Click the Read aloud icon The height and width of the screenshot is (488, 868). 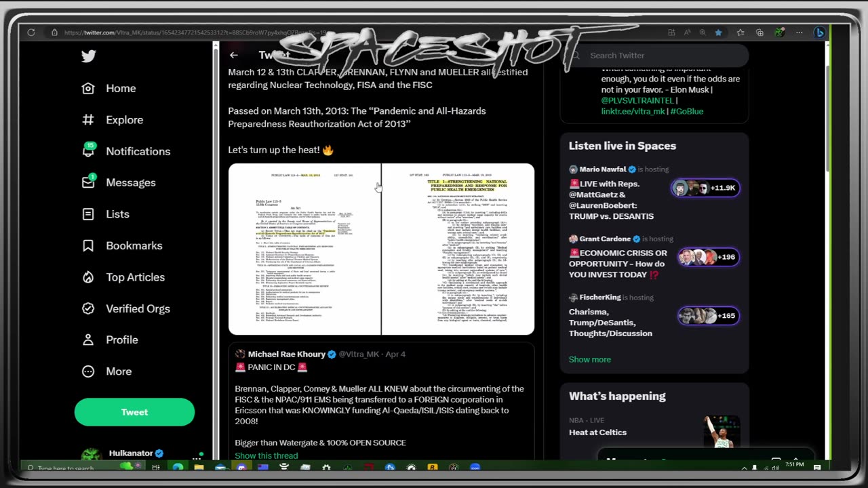687,33
